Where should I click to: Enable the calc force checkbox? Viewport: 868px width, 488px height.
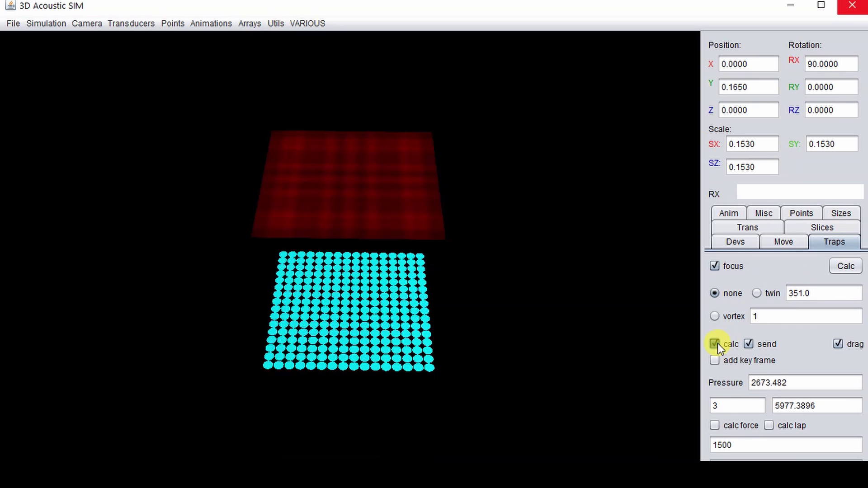pyautogui.click(x=714, y=425)
